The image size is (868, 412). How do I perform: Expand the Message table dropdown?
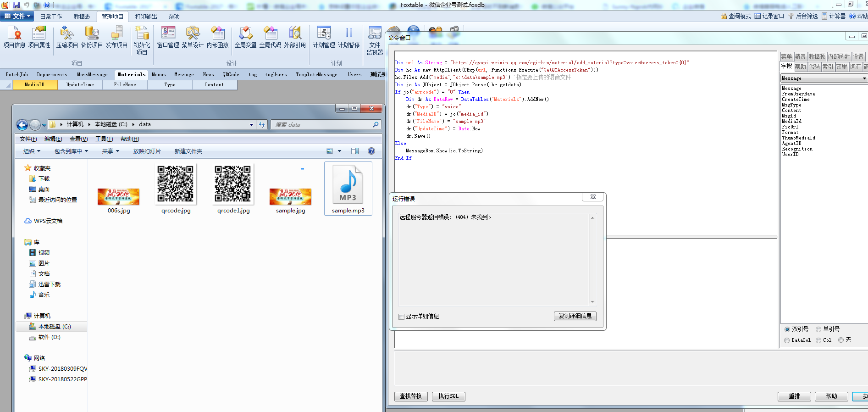click(x=864, y=78)
